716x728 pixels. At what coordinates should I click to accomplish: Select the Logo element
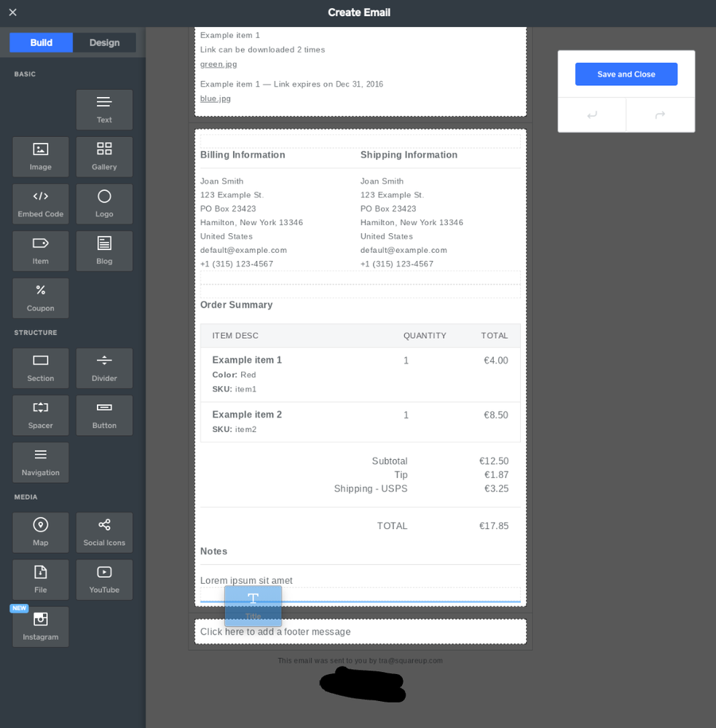(104, 204)
